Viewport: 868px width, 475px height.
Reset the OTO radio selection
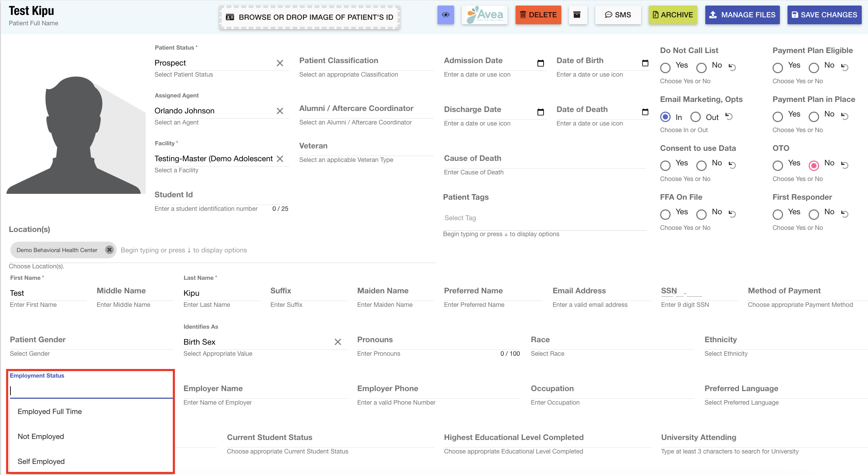pyautogui.click(x=845, y=165)
